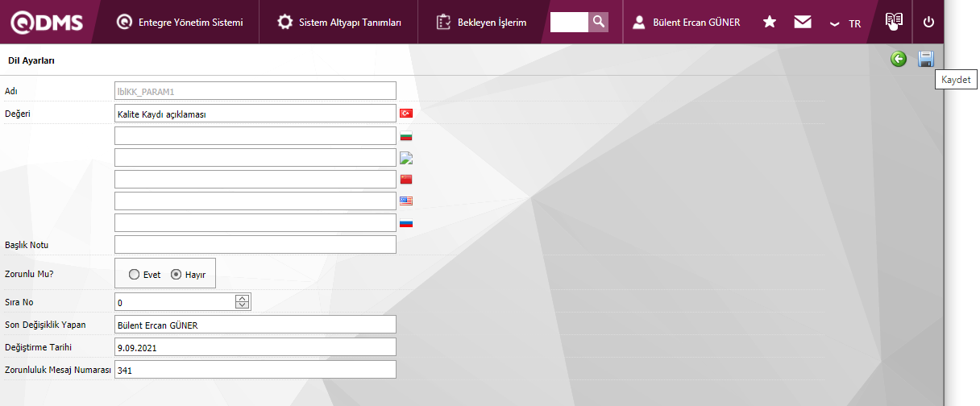Click the Dil Ayarları page title

click(x=31, y=60)
